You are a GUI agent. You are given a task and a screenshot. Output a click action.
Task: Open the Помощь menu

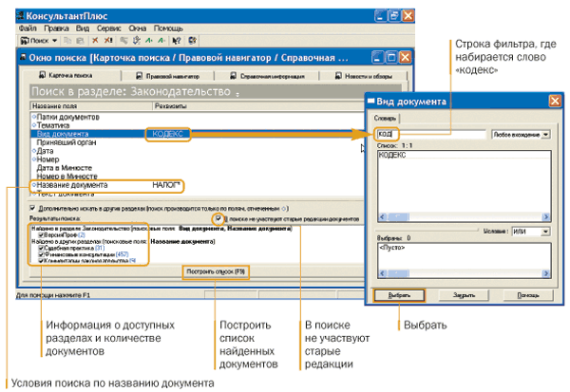pyautogui.click(x=168, y=28)
